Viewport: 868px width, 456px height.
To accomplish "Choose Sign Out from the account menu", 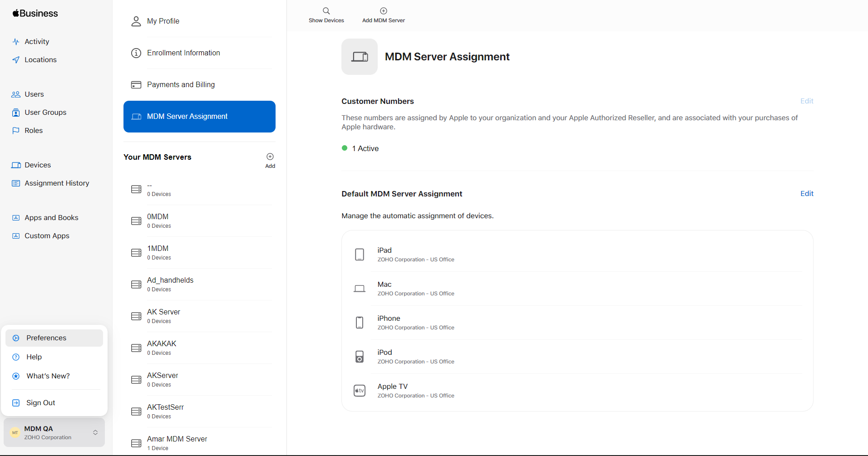I will coord(41,403).
